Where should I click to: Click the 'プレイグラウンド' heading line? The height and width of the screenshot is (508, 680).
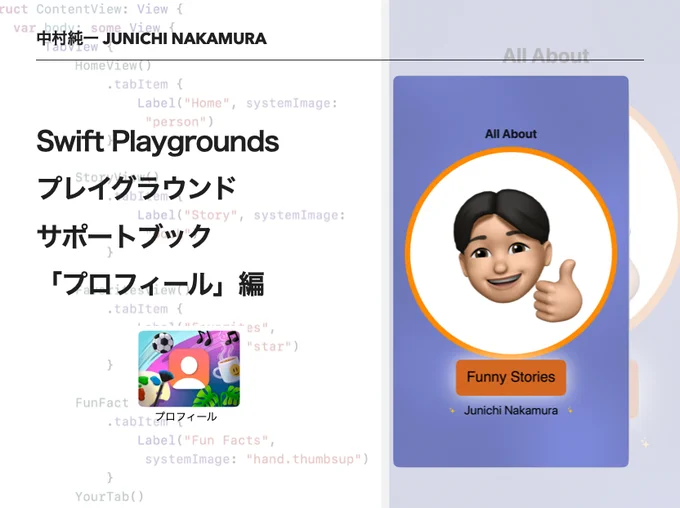click(137, 188)
